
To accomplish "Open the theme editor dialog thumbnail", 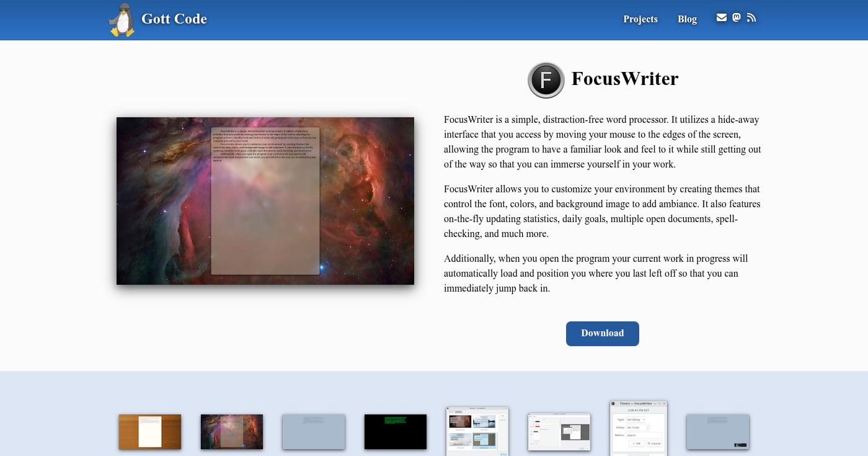I will pos(559,432).
